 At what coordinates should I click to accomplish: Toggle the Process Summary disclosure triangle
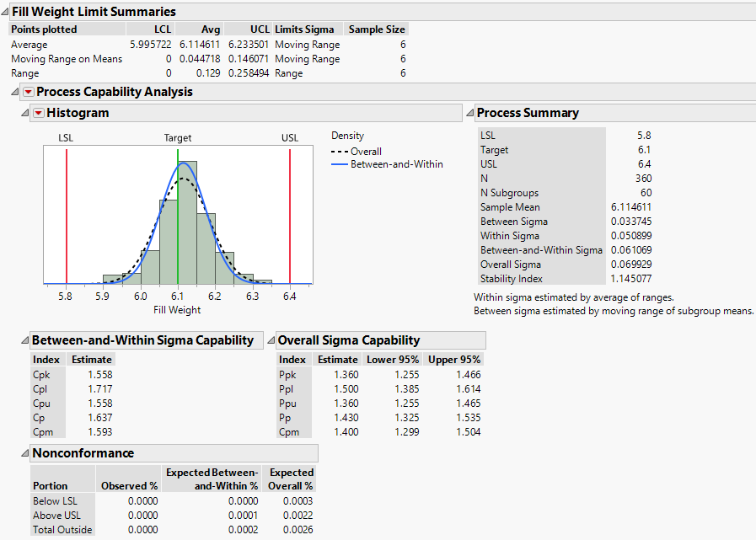coord(469,113)
